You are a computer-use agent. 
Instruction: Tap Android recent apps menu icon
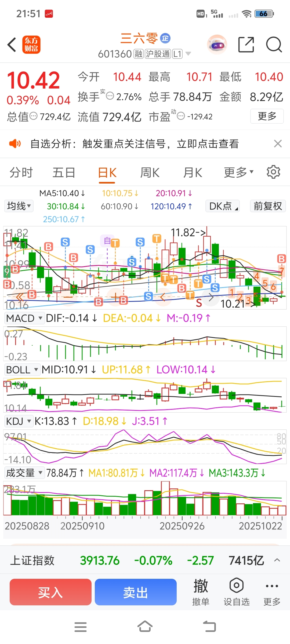81,627
